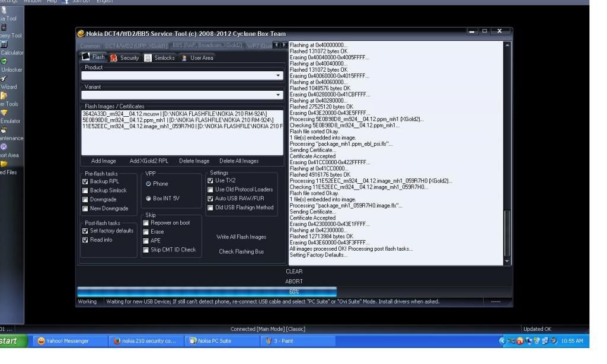Click the flashing progress bar at 60%

(294, 292)
